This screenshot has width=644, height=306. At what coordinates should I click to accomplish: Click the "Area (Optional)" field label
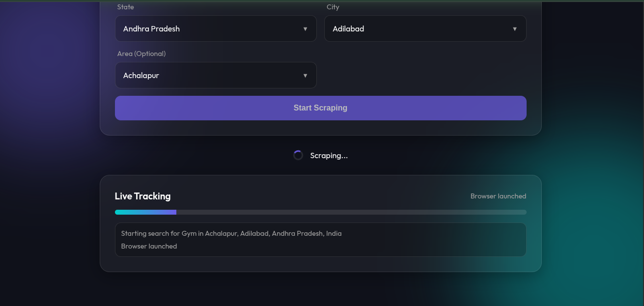click(141, 54)
